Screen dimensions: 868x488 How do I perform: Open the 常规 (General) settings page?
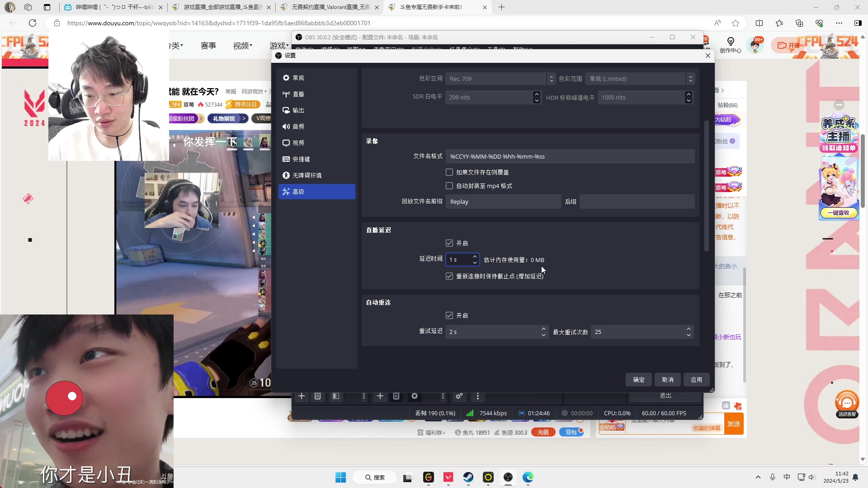tap(298, 77)
